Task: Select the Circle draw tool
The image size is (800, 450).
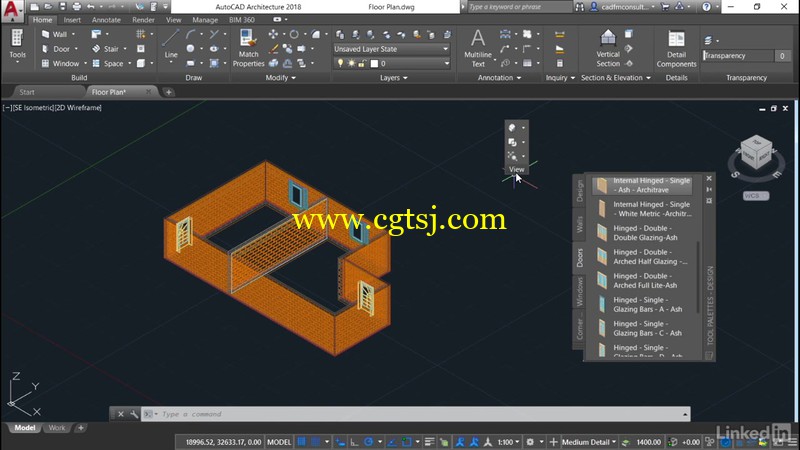Action: (x=190, y=48)
